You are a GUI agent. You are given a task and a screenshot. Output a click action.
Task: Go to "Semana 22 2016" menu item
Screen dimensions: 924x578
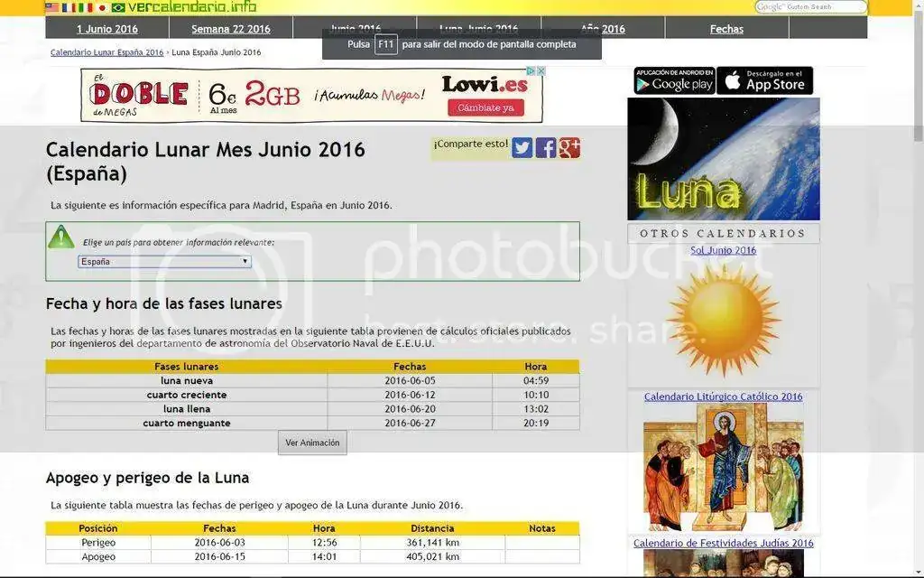pos(231,29)
